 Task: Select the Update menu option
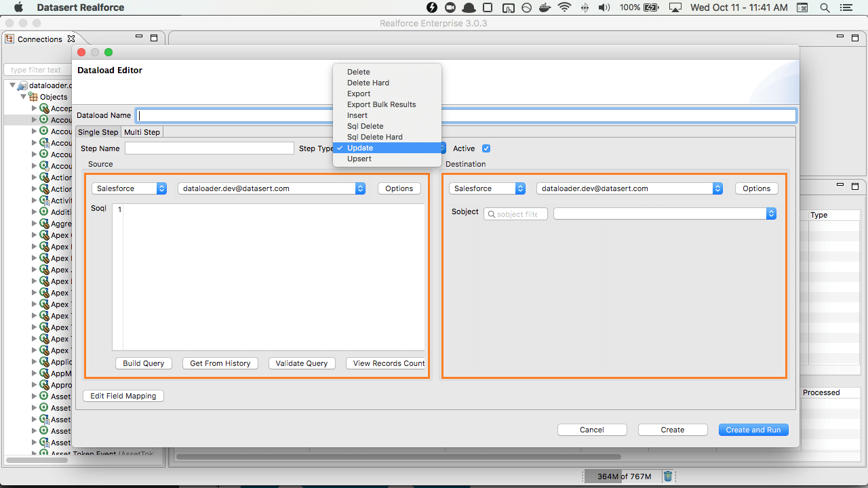click(x=387, y=148)
